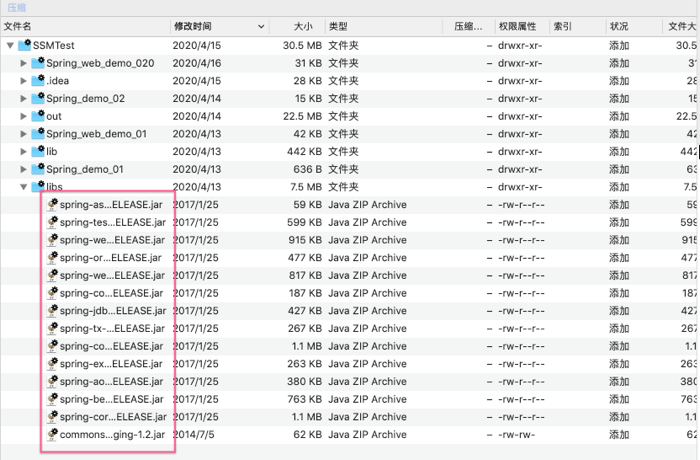Click the lib folder icon

pos(38,151)
